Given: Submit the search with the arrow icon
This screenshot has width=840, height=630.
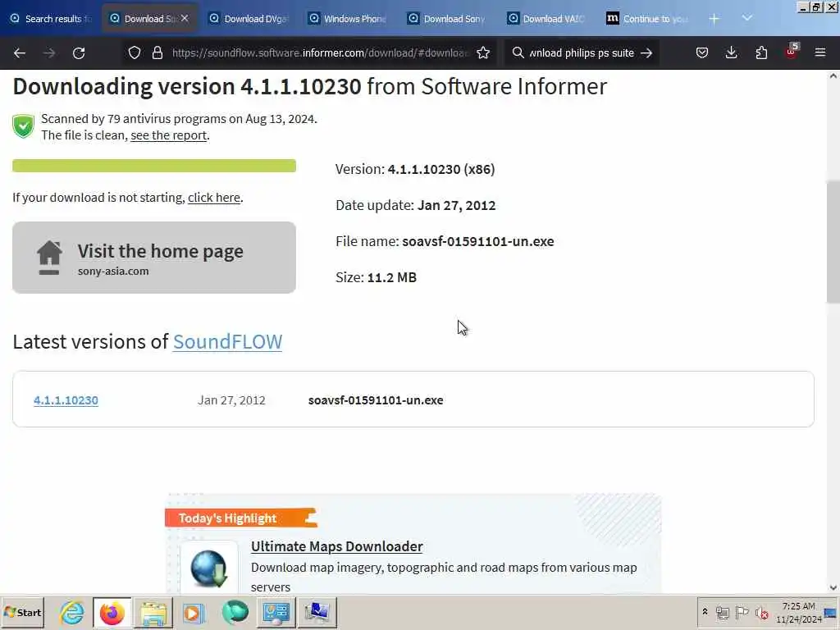Looking at the screenshot, I should point(646,52).
